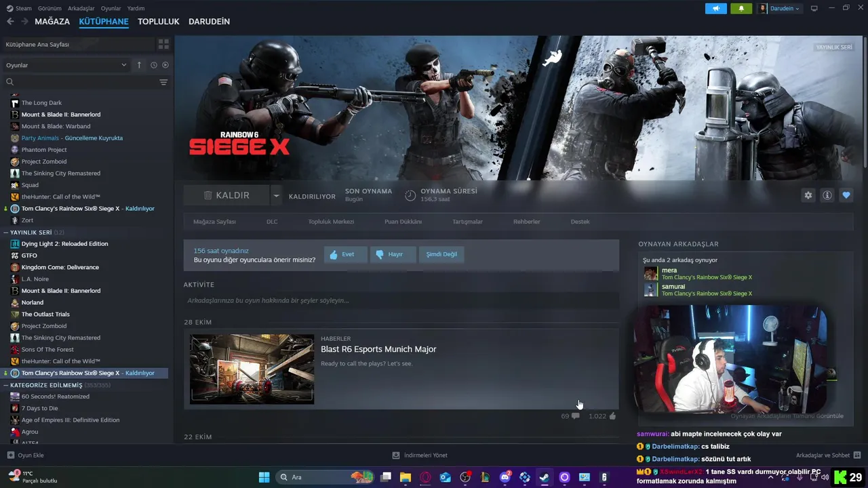Screen dimensions: 868x488
Task: Open friend samurai's entry
Action: tap(698, 289)
